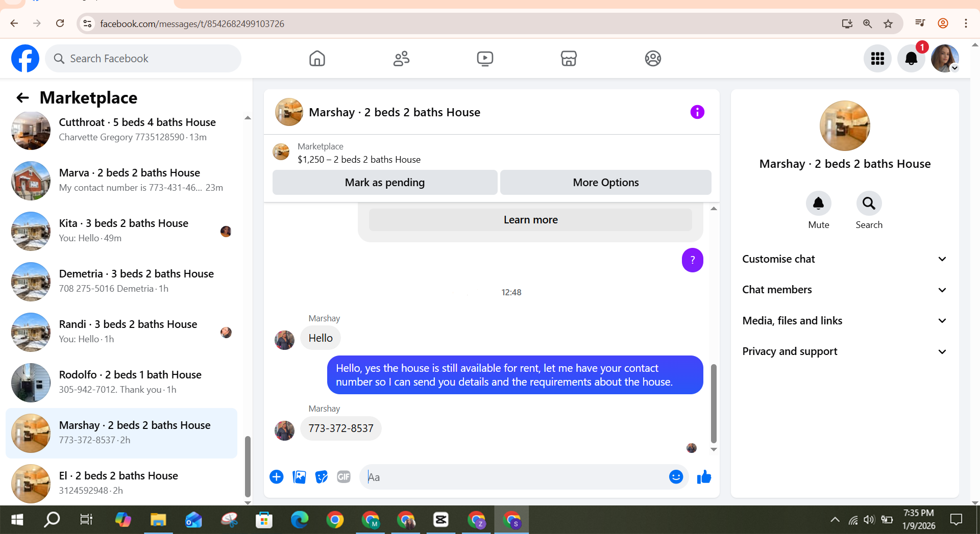Open the Watch video icon in the top navigation
This screenshot has width=980, height=534.
[x=485, y=59]
